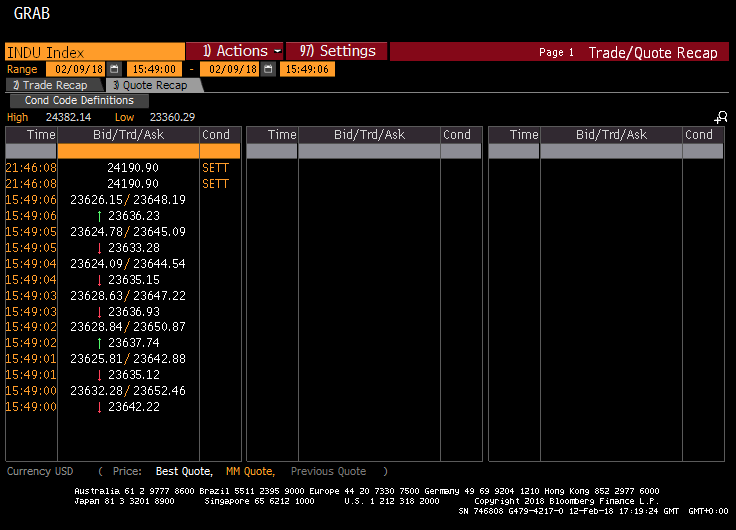Click first table Cond column header

click(x=220, y=135)
